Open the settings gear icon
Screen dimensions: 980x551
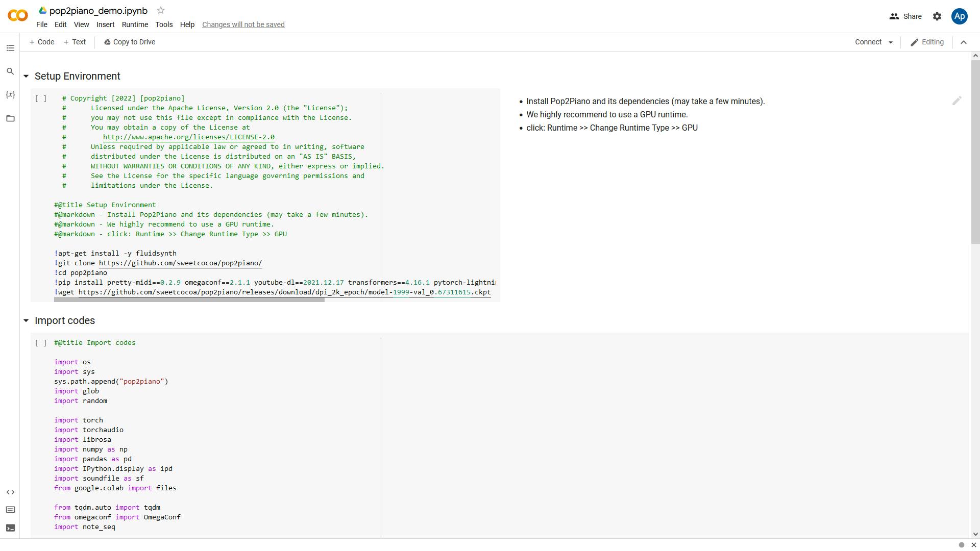937,16
